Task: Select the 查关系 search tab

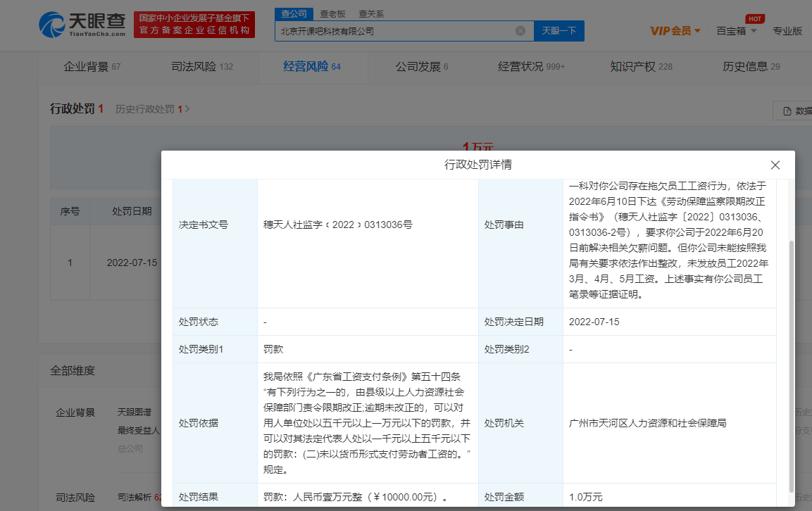Action: tap(371, 13)
